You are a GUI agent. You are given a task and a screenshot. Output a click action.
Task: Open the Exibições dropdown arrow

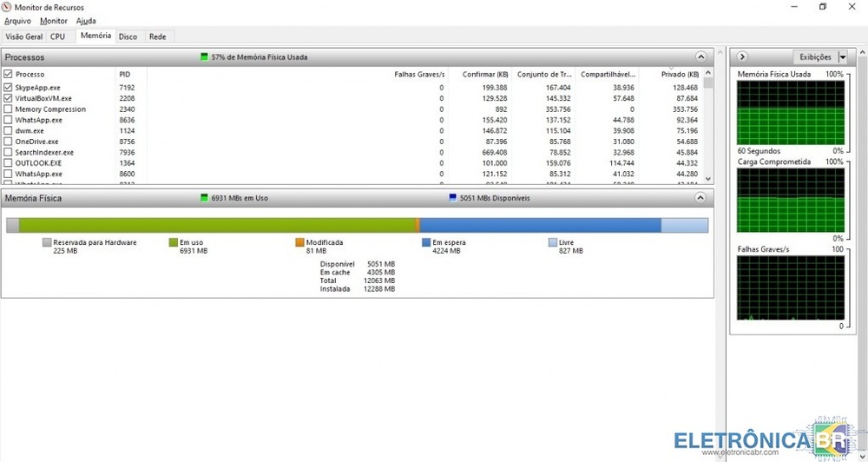[843, 57]
